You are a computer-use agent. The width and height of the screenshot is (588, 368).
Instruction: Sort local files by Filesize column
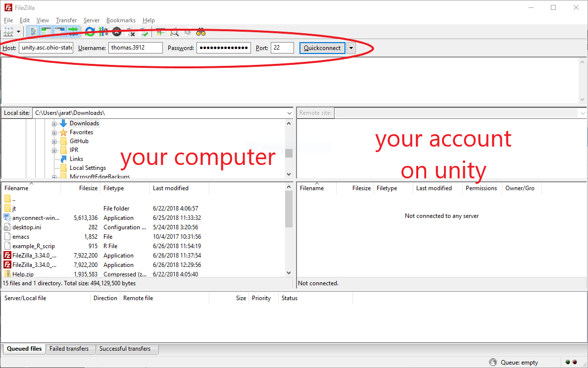(81, 188)
